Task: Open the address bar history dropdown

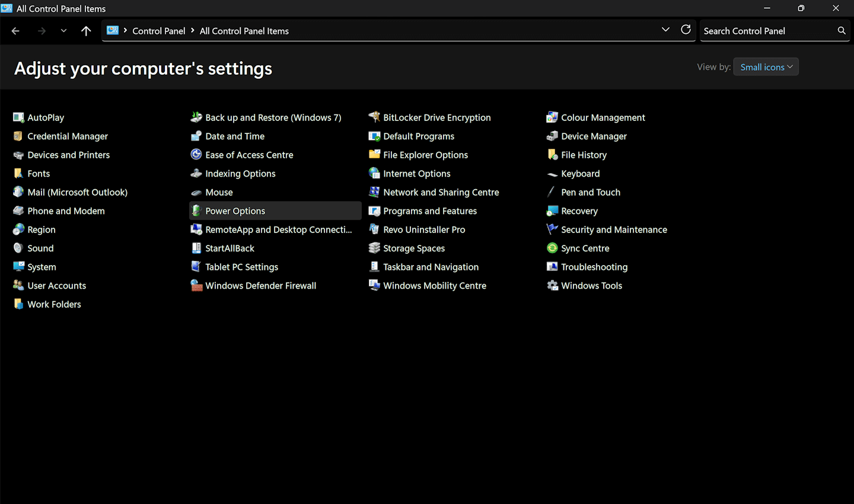Action: (665, 30)
